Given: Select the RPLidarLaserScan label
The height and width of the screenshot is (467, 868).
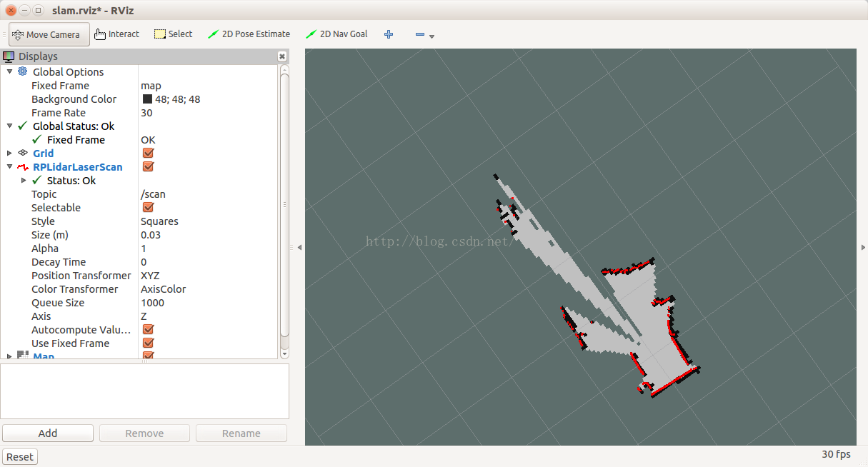Looking at the screenshot, I should click(x=78, y=166).
